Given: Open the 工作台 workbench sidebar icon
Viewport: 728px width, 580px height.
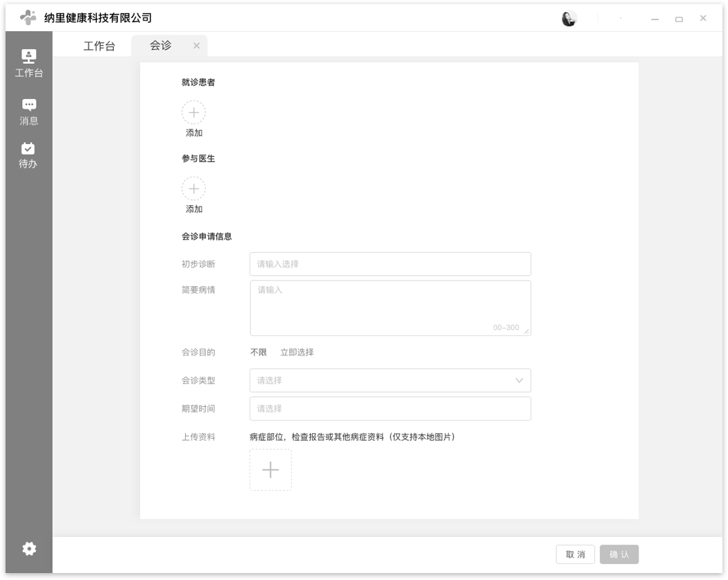Looking at the screenshot, I should point(28,62).
